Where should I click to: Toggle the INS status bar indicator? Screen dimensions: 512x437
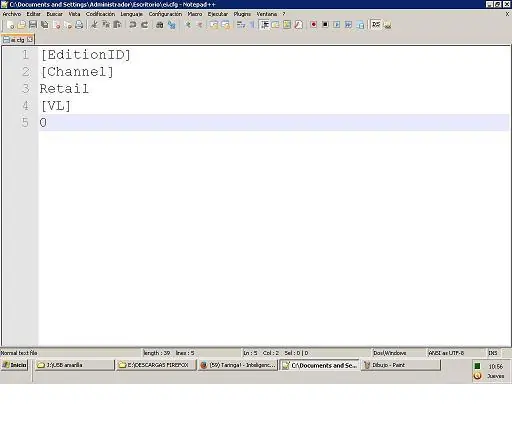(493, 353)
